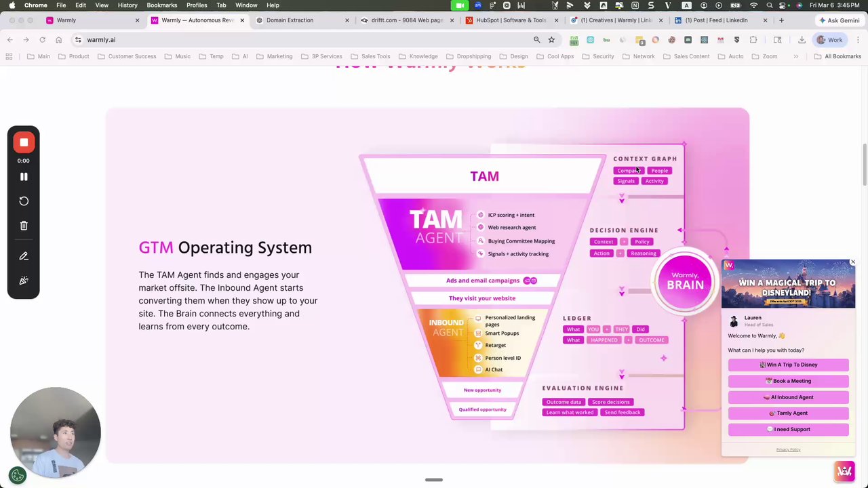Click AI Inbound Agent chat button

pyautogui.click(x=788, y=397)
